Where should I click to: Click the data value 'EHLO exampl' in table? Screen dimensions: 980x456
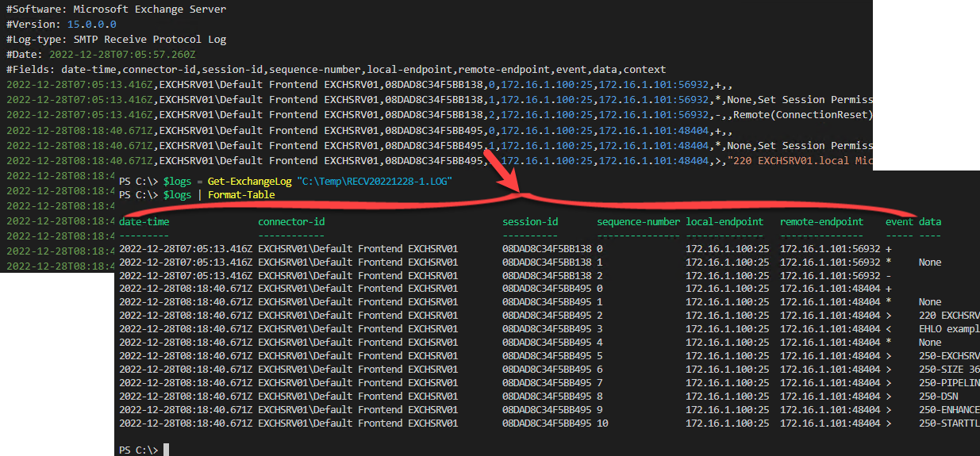pyautogui.click(x=949, y=328)
